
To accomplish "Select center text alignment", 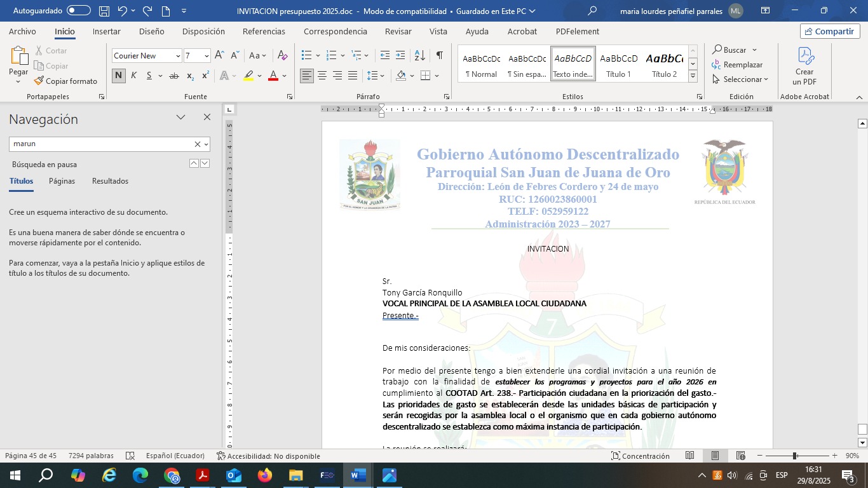I will [x=322, y=76].
